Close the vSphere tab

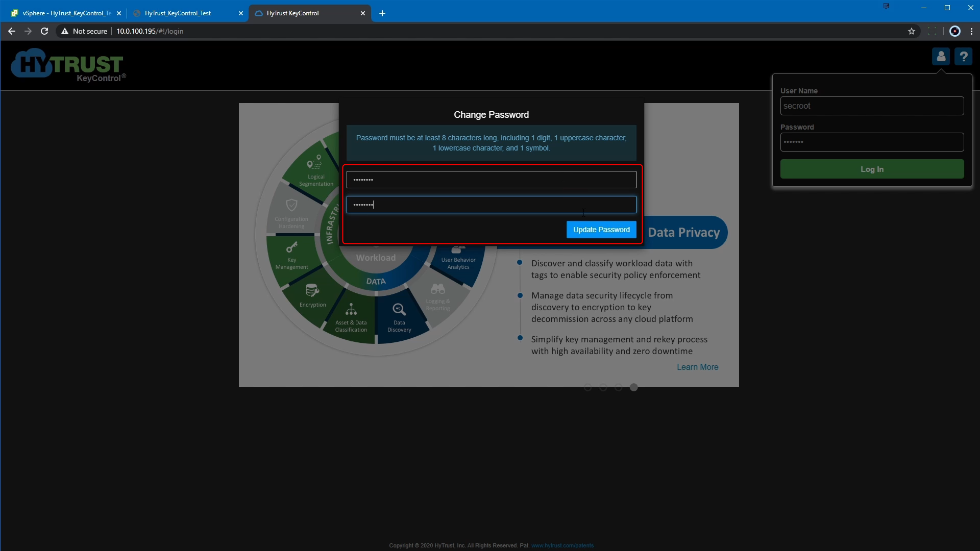point(119,13)
